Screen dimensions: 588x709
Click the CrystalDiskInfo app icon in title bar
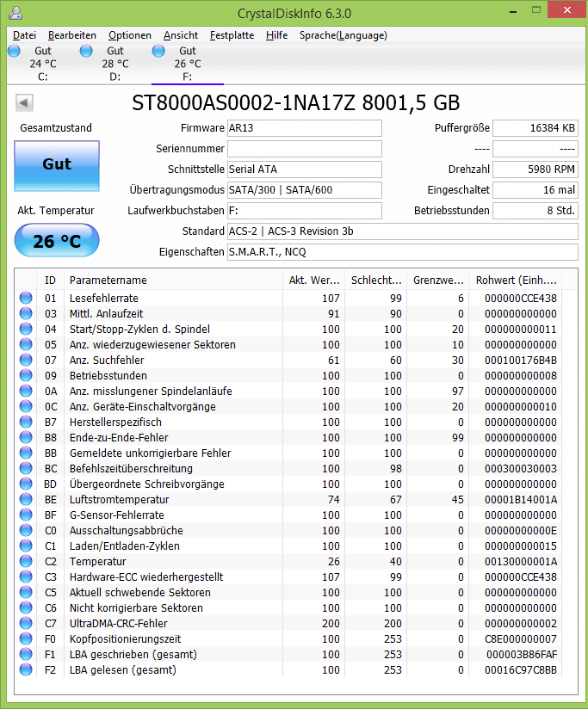point(15,13)
